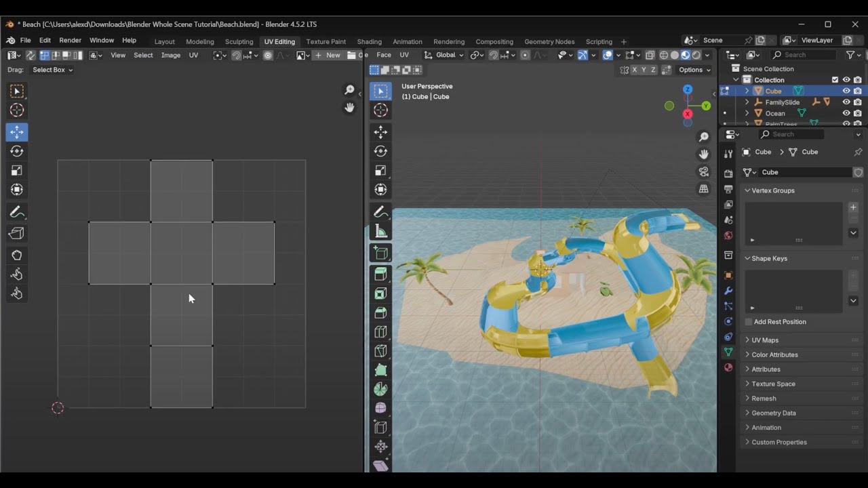Select the UV editor Annotate tool
This screenshot has width=868, height=488.
(17, 213)
